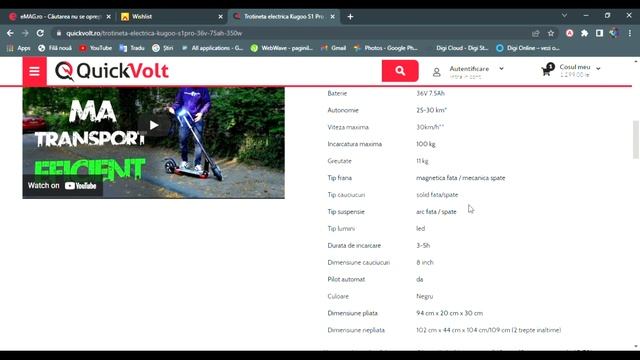Viewport: 640px width, 360px height.
Task: Open Știri bookmark
Action: click(162, 48)
